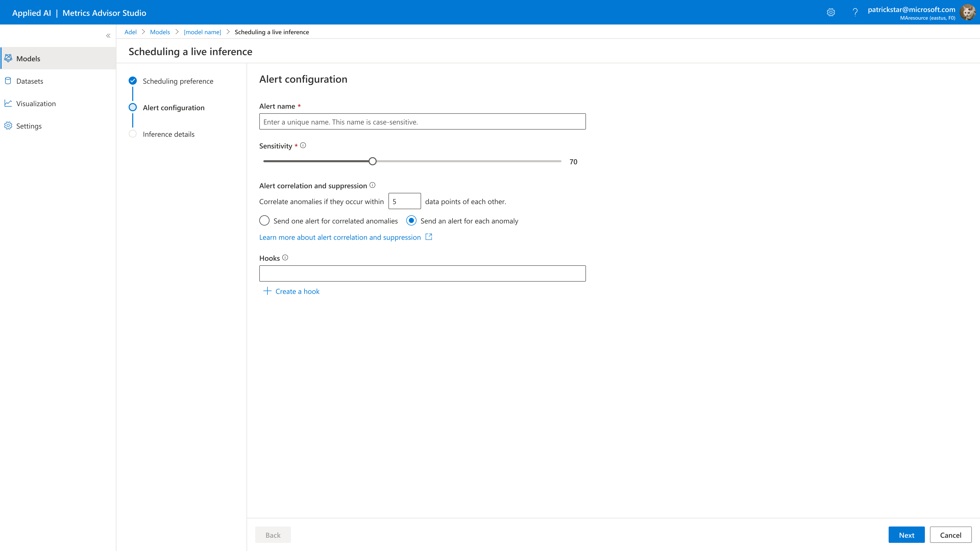Click the Sensitivity slider handle
This screenshot has height=551, width=980.
(x=372, y=161)
